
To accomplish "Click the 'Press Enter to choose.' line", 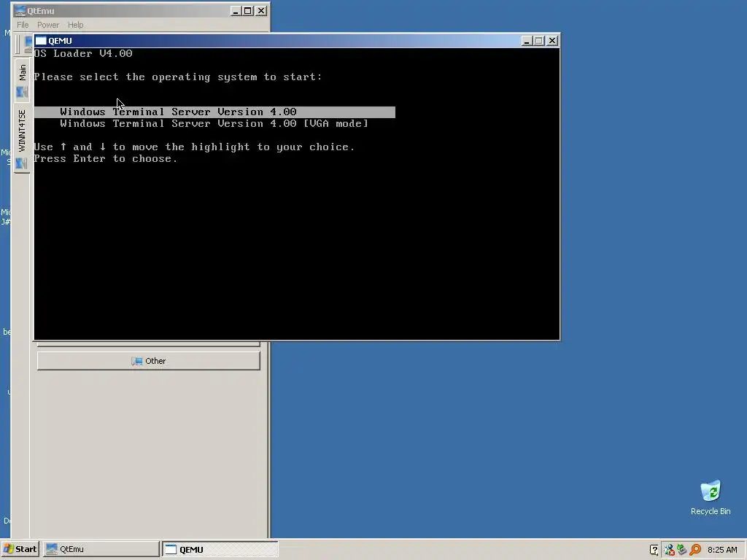I will point(106,158).
